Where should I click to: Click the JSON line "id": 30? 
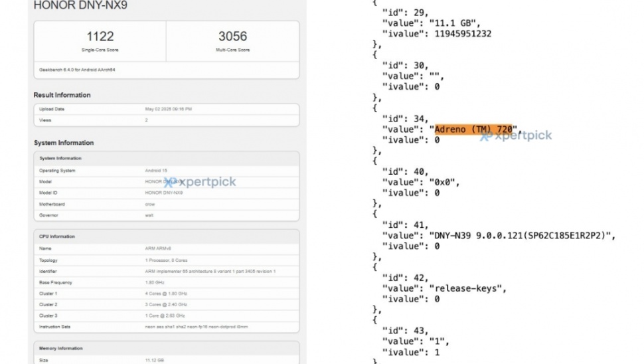pos(406,66)
